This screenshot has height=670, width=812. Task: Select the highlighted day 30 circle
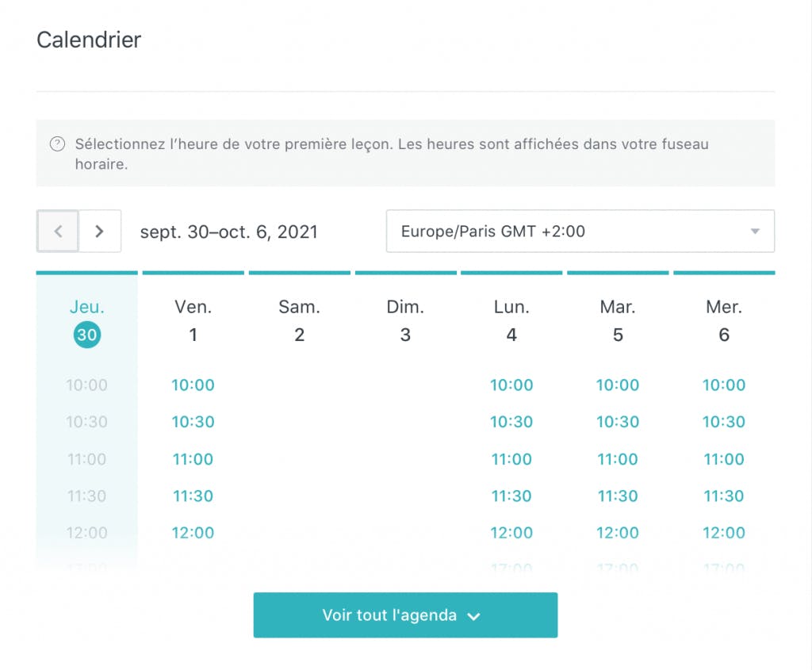click(86, 335)
